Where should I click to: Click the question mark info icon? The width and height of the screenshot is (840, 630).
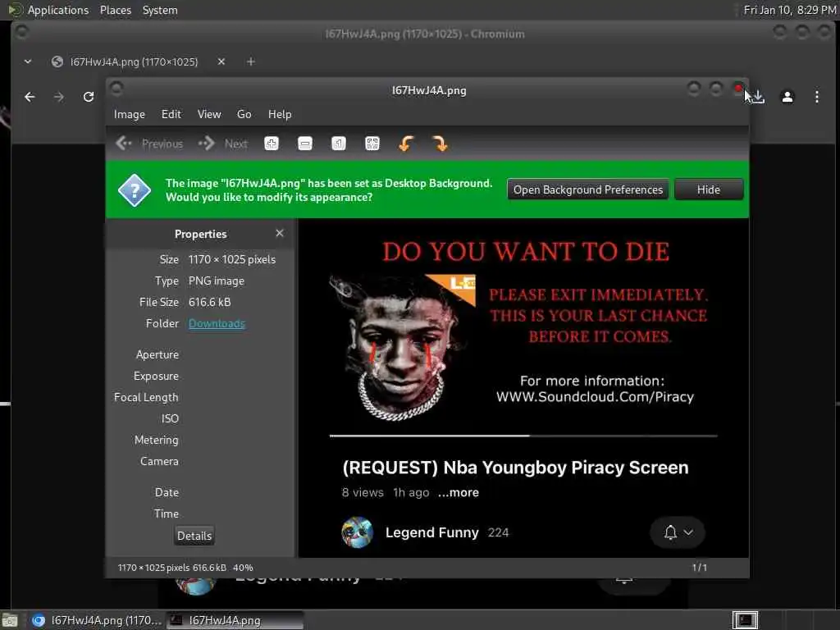coord(135,190)
